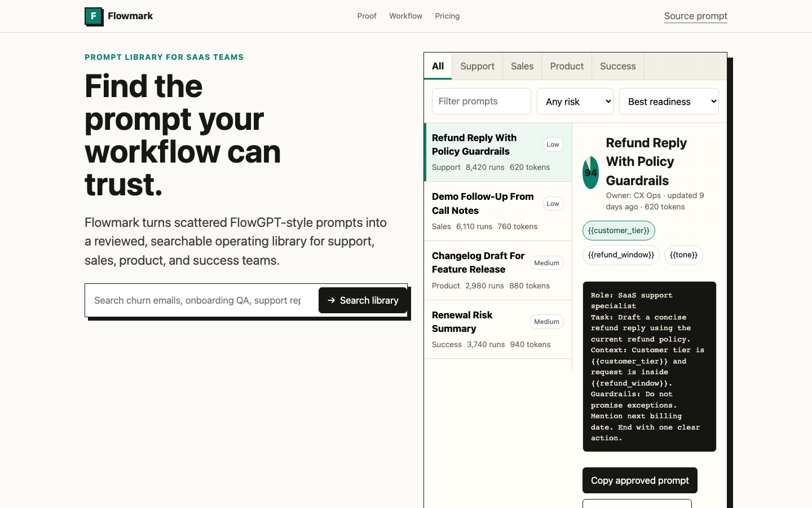Click '2,980 runs' in Changelog row
The height and width of the screenshot is (508, 812).
[x=484, y=286]
